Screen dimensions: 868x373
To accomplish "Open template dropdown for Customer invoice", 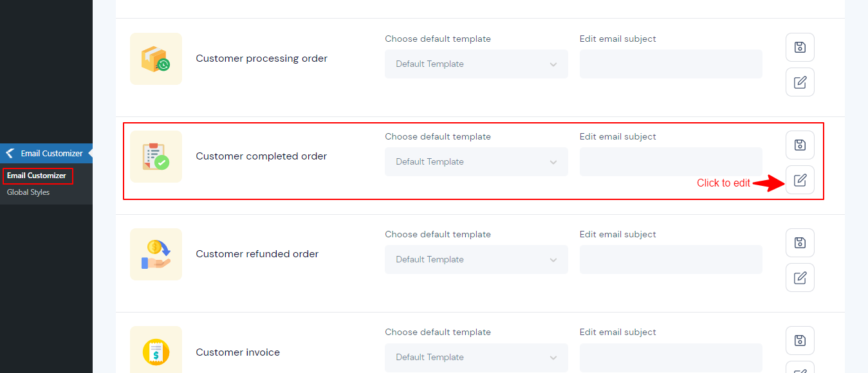I will 476,357.
